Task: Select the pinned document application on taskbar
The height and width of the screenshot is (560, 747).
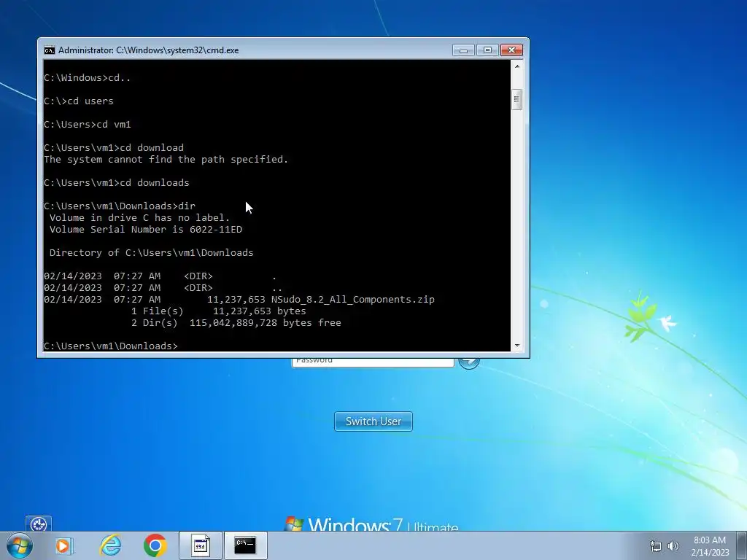Action: click(x=201, y=545)
